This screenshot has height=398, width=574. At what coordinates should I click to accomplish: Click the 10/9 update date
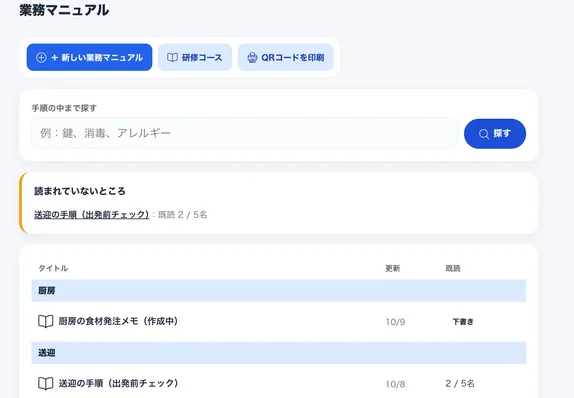tap(395, 322)
